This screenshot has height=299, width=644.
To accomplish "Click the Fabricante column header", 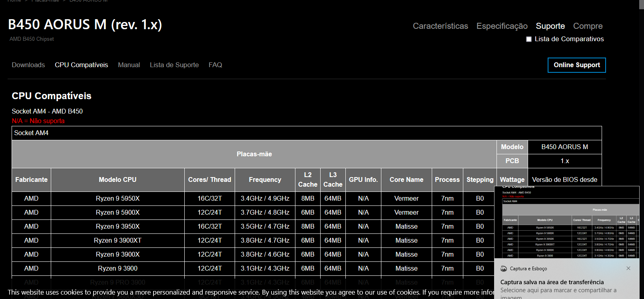I will pyautogui.click(x=32, y=180).
